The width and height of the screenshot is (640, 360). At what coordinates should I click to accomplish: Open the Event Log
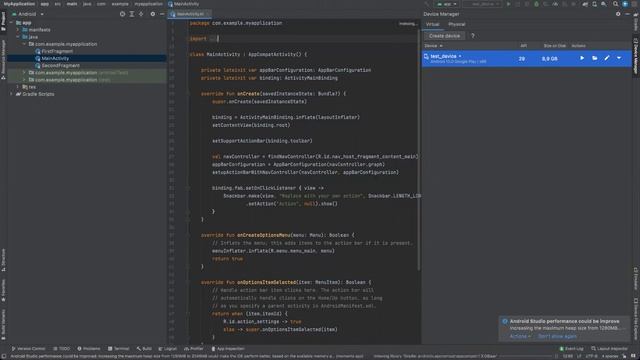(571, 349)
